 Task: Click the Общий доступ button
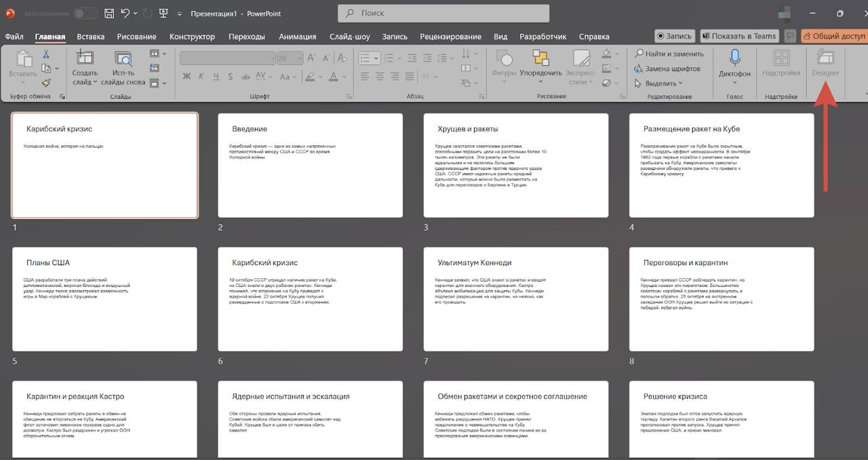(833, 36)
